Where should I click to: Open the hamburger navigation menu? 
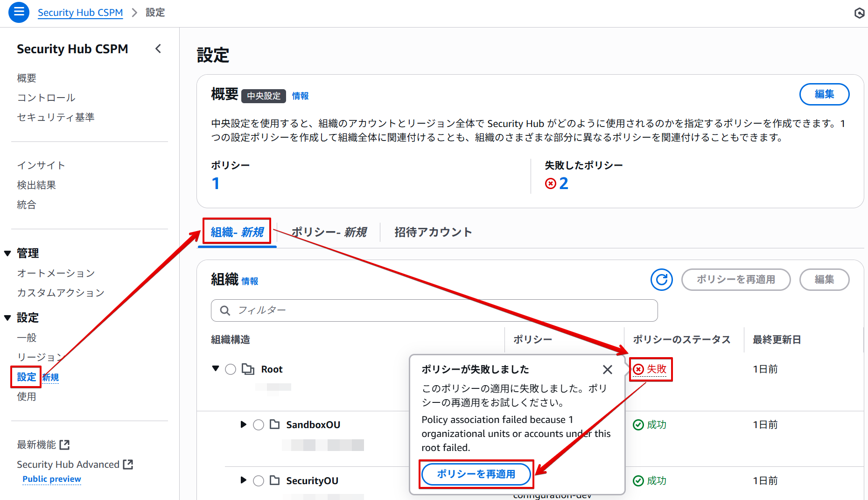[19, 12]
